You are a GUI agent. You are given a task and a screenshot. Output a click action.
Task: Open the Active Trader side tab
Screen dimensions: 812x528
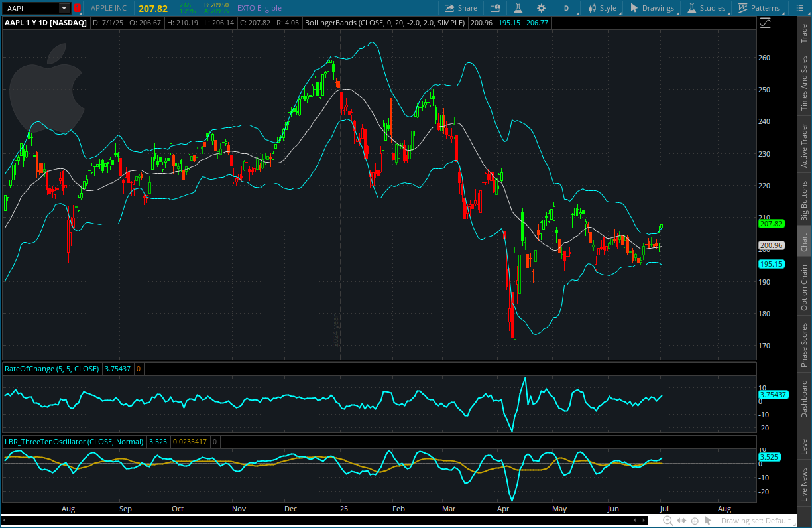pyautogui.click(x=804, y=145)
